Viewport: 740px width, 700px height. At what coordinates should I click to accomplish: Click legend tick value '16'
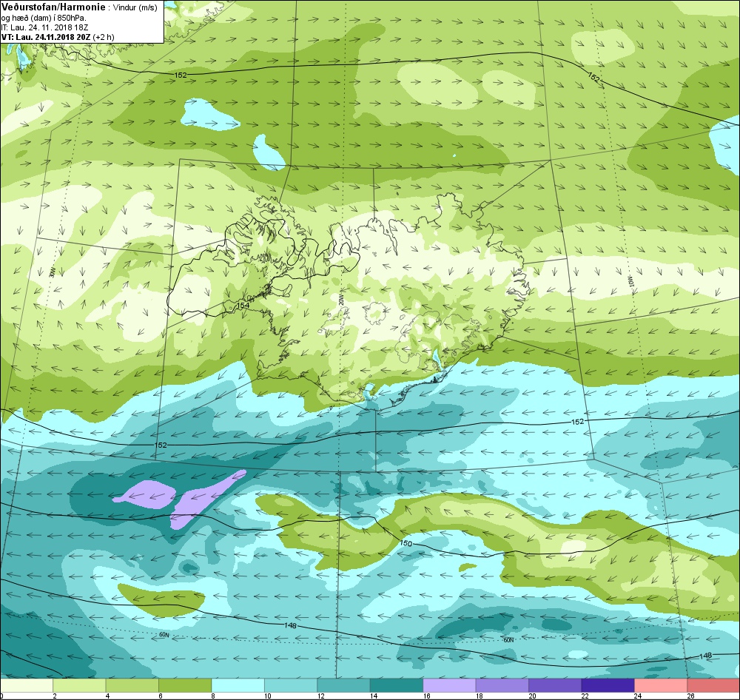[x=427, y=696]
